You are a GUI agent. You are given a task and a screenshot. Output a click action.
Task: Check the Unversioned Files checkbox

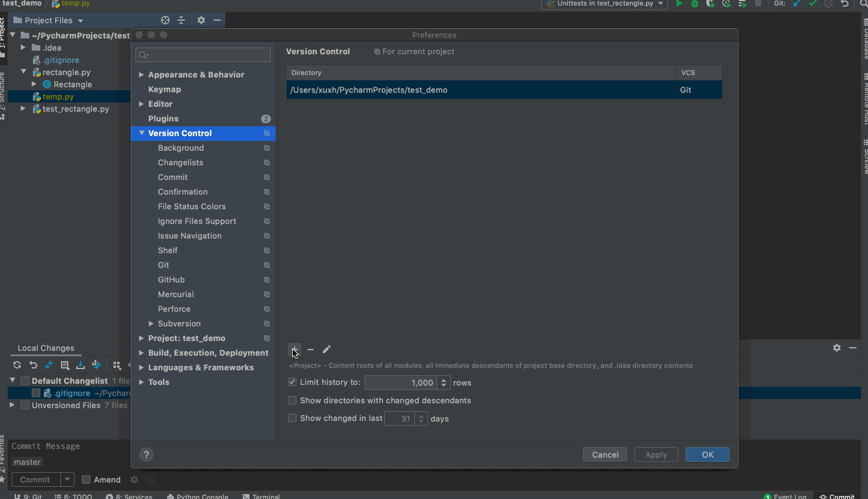[x=25, y=405]
